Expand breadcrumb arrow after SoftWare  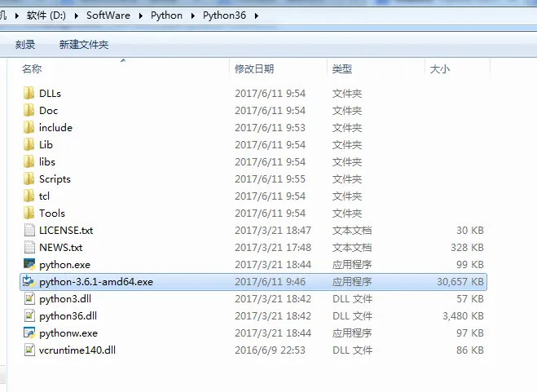click(140, 15)
